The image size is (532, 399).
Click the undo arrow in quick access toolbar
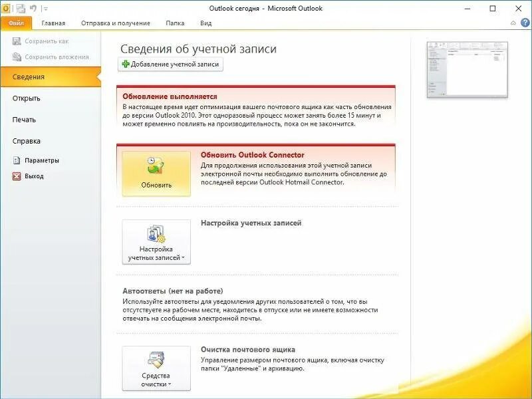(x=33, y=8)
